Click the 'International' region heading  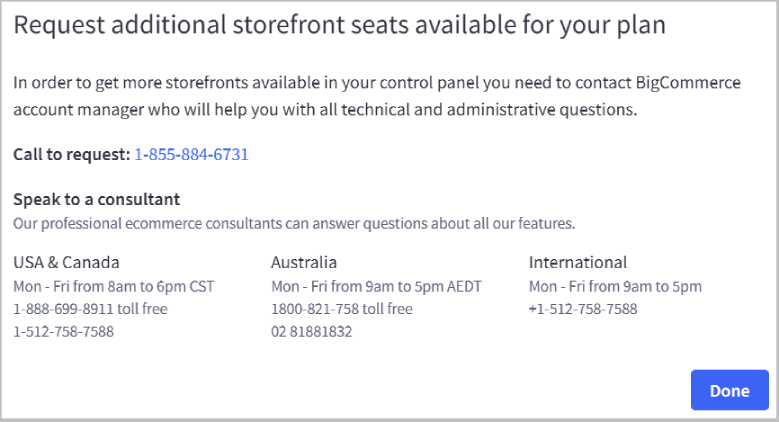577,263
